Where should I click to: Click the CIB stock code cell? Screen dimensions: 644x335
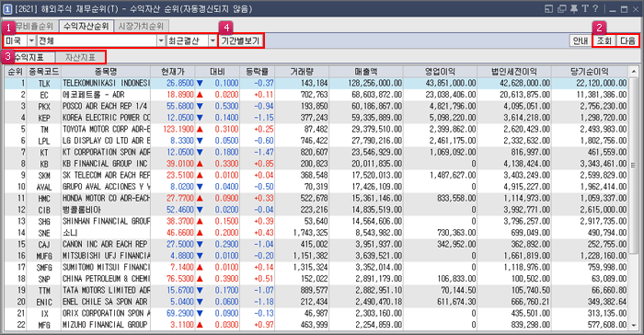[44, 210]
